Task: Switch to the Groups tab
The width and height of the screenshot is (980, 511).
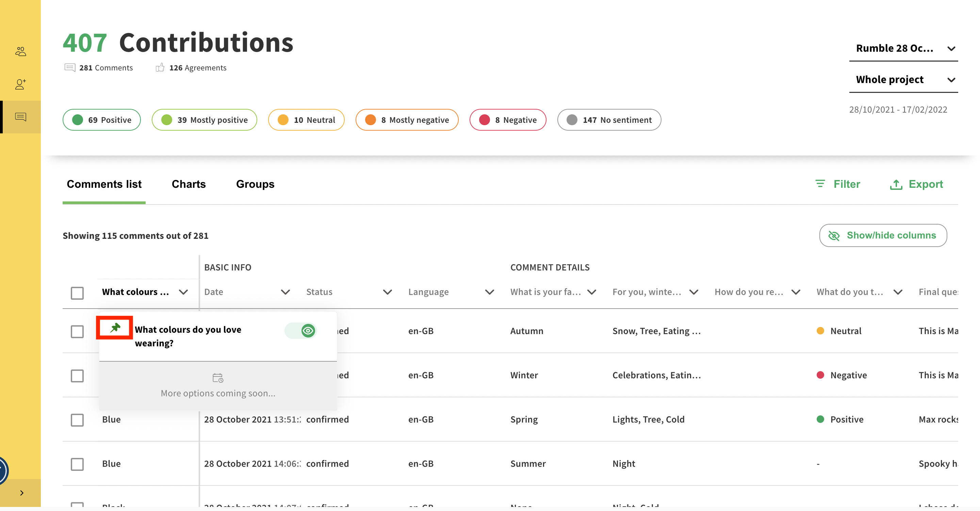Action: tap(255, 184)
